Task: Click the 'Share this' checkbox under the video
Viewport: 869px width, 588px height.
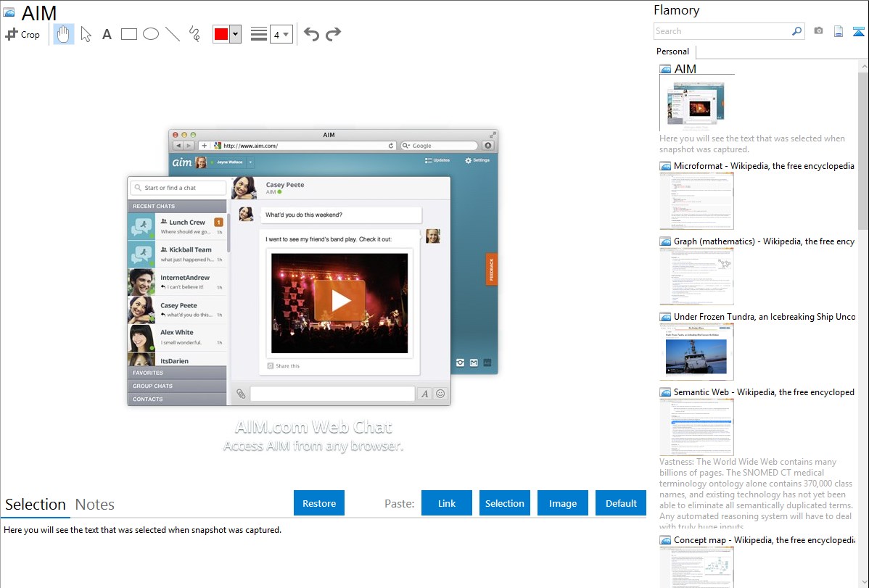Action: click(271, 365)
